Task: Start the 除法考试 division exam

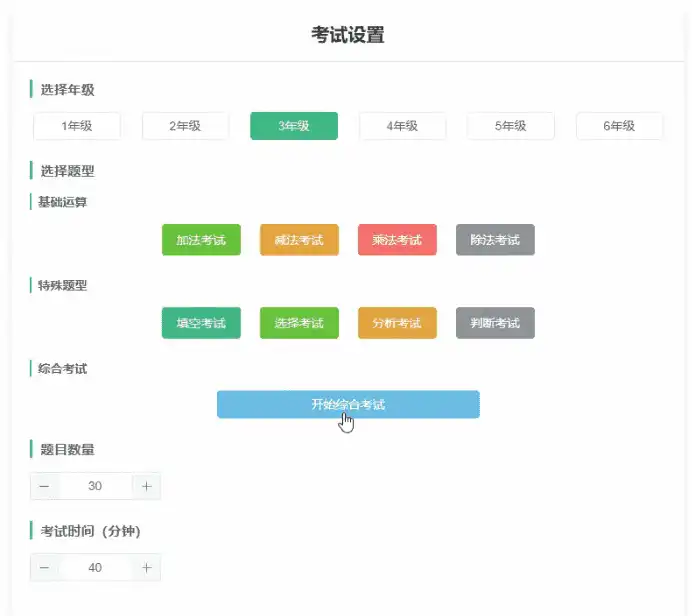Action: click(x=495, y=240)
